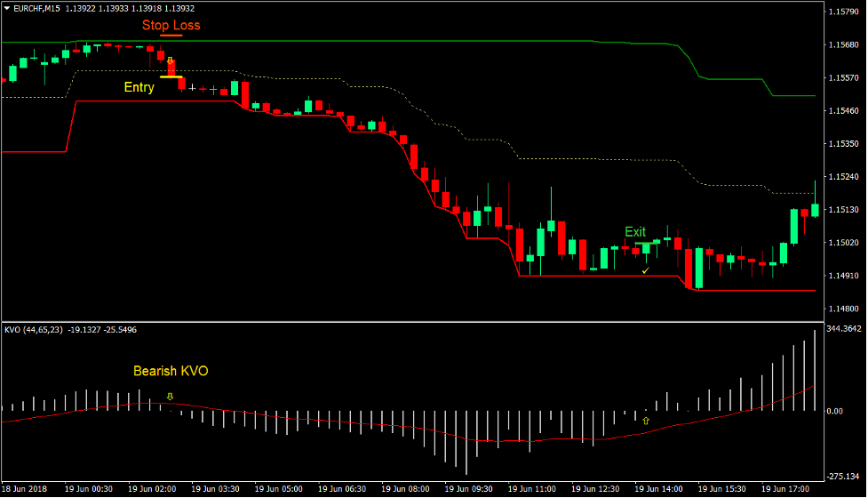Click price level 1.15350 on the axis

pos(844,143)
